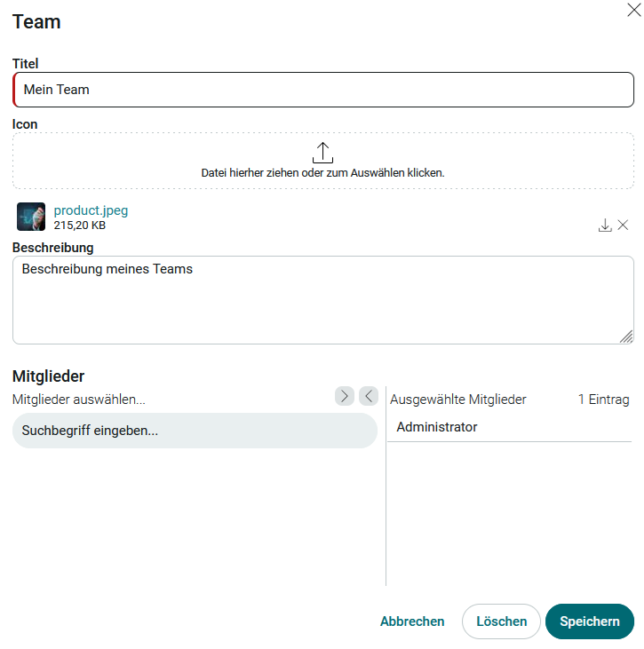
Task: Click the left chevron to remove members
Action: coord(369,396)
